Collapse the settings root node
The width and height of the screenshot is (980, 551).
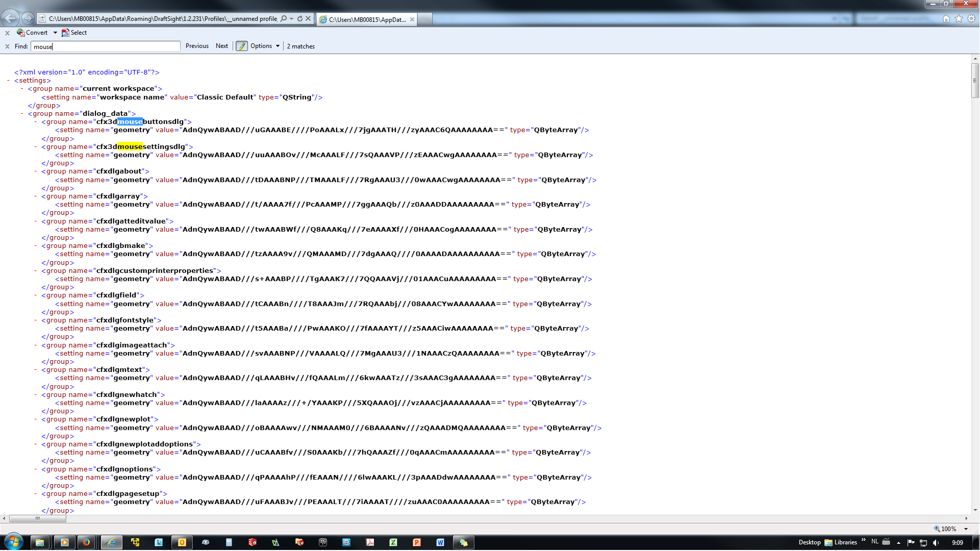tap(9, 81)
